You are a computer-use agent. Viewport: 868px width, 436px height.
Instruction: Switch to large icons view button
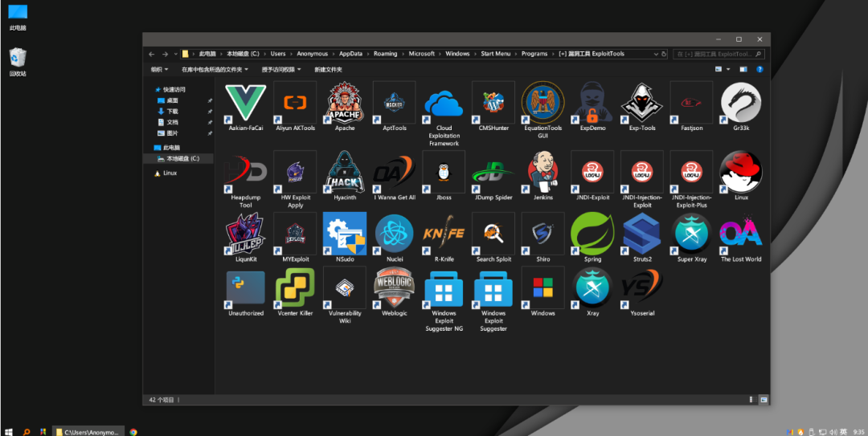[x=764, y=400]
